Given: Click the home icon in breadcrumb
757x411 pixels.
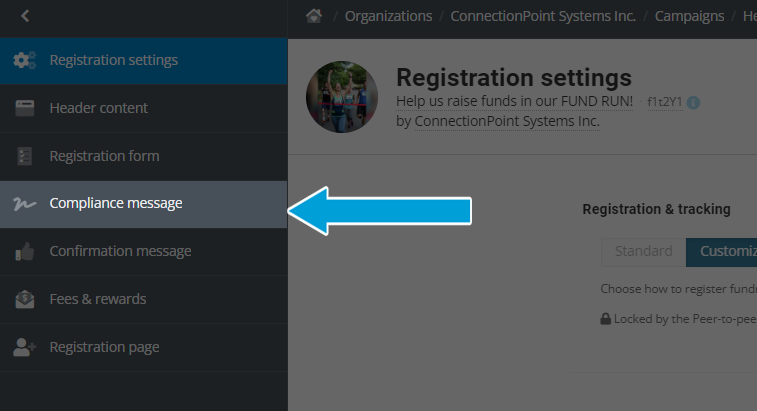Looking at the screenshot, I should 314,16.
